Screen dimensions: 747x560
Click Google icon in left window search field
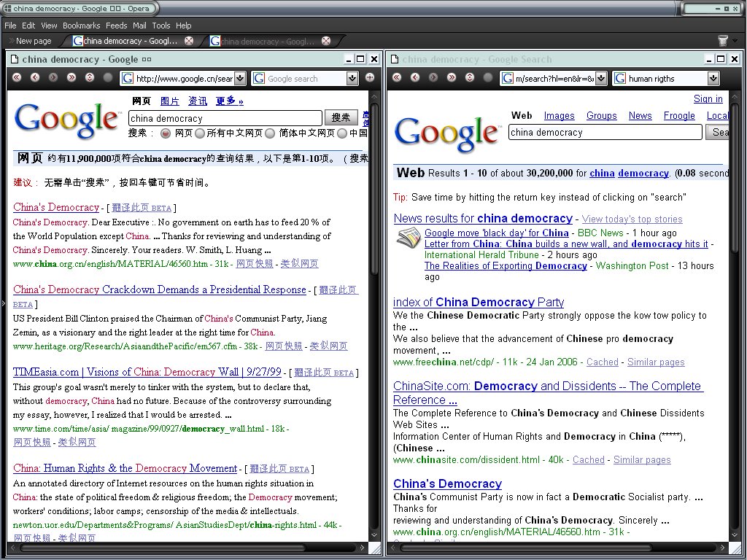tap(259, 78)
